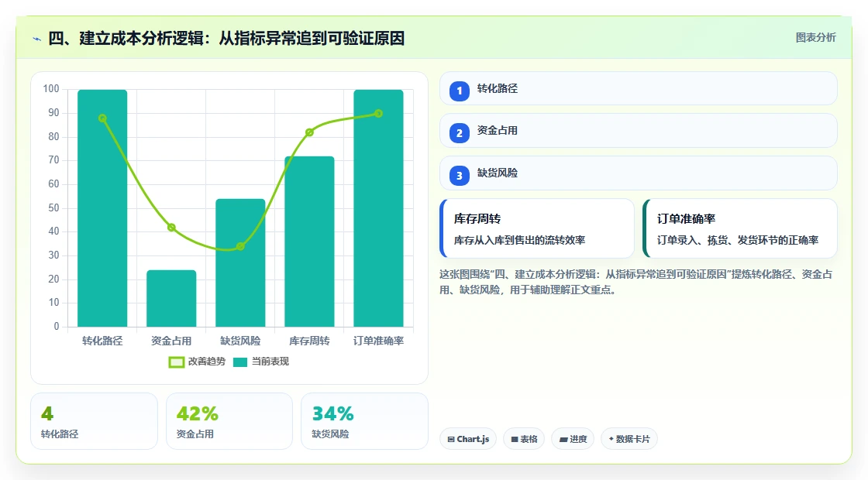Click the x-axis label 库存周转
Viewport: 868px width, 480px height.
click(309, 341)
